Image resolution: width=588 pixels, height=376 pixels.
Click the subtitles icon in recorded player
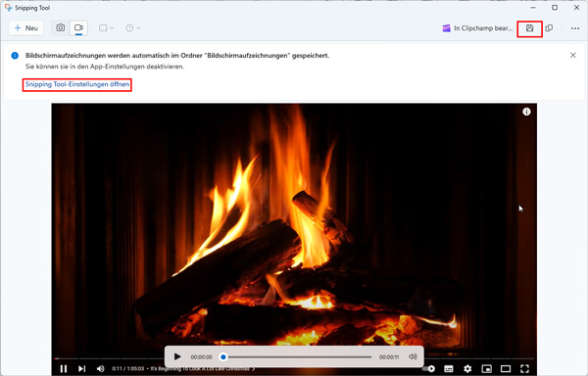[449, 369]
